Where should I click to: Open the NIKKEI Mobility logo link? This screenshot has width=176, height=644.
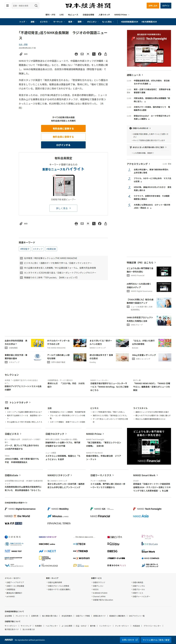point(58,509)
